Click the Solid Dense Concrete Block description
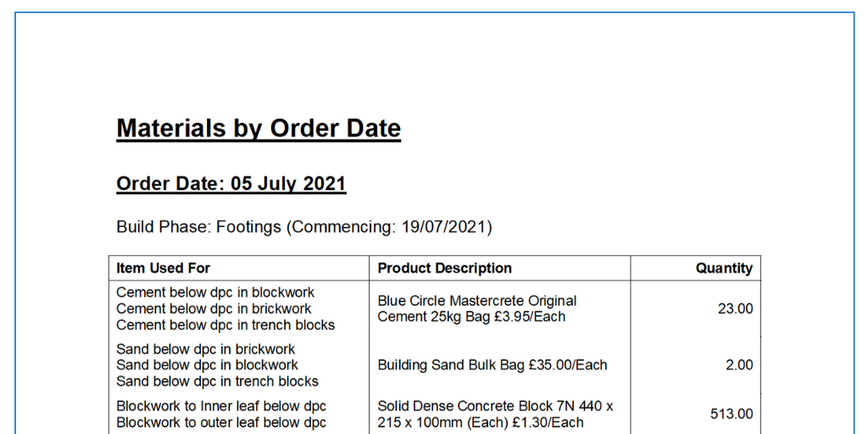The height and width of the screenshot is (434, 868). 495,414
